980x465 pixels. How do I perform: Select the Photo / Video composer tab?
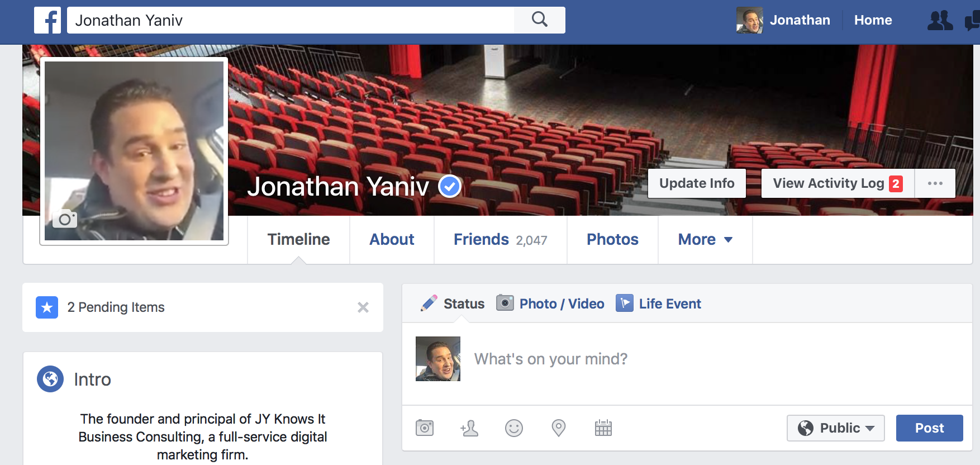click(550, 303)
